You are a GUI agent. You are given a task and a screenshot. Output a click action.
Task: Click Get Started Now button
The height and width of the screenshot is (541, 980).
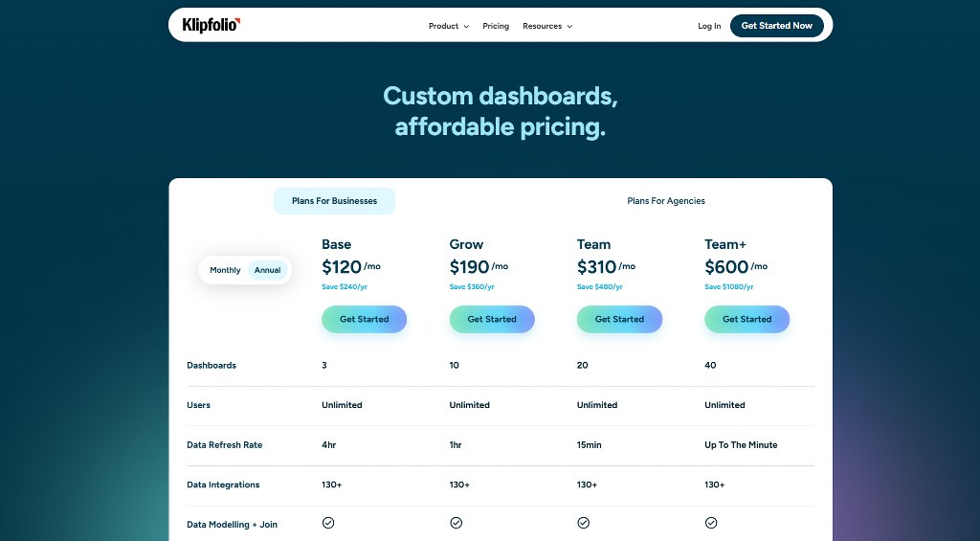[777, 26]
